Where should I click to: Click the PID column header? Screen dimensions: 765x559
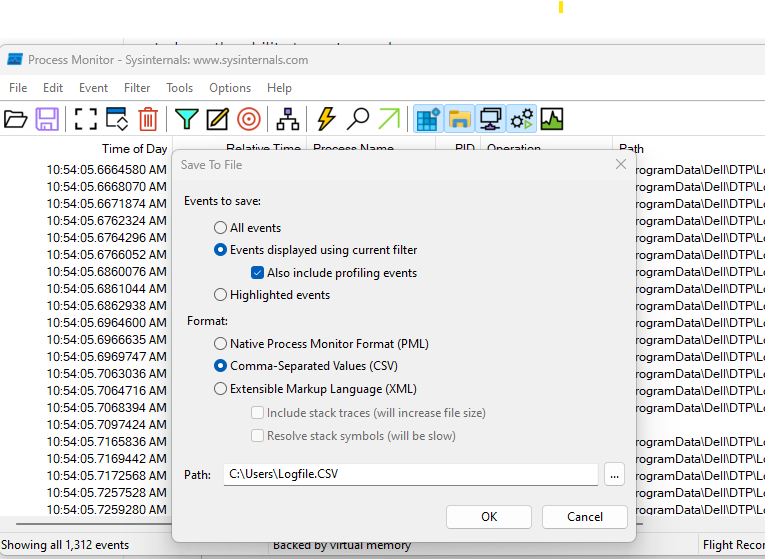(x=464, y=147)
